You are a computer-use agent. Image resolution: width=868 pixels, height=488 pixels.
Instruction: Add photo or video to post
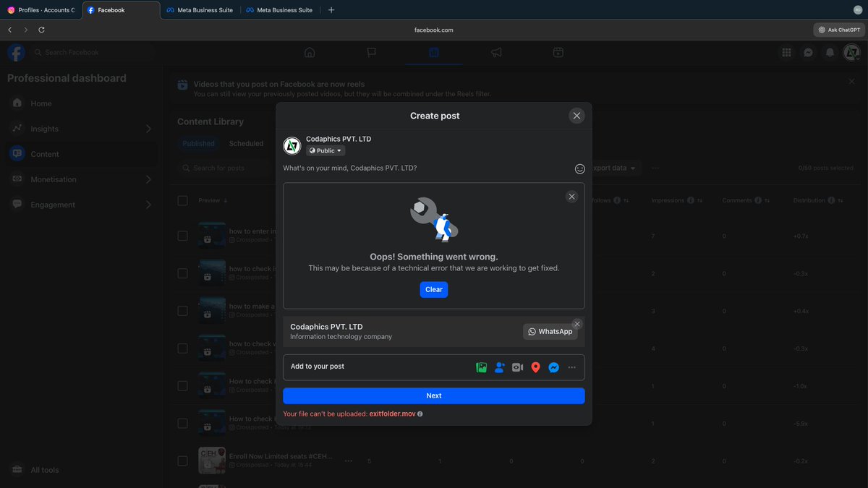click(x=482, y=367)
